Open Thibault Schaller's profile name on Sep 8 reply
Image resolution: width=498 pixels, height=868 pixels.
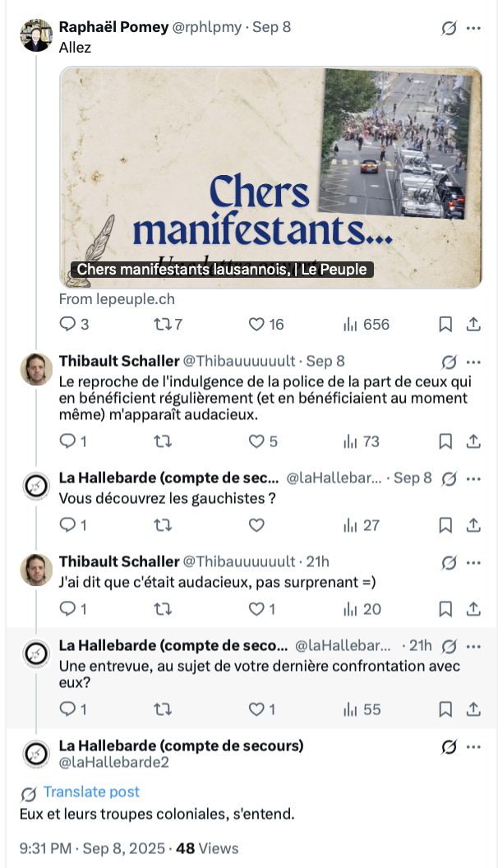119,361
